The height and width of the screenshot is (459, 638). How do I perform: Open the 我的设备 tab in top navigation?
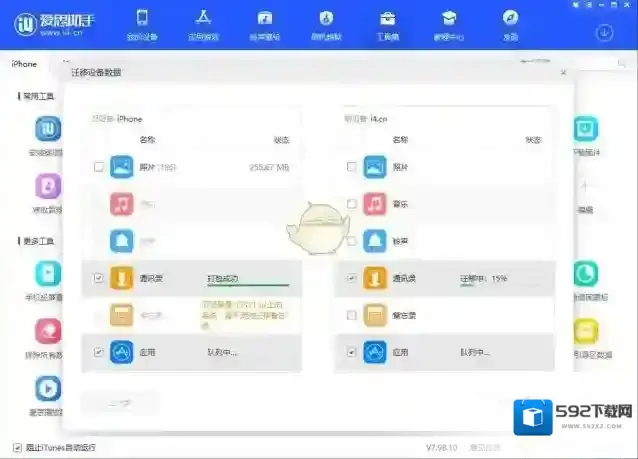142,24
